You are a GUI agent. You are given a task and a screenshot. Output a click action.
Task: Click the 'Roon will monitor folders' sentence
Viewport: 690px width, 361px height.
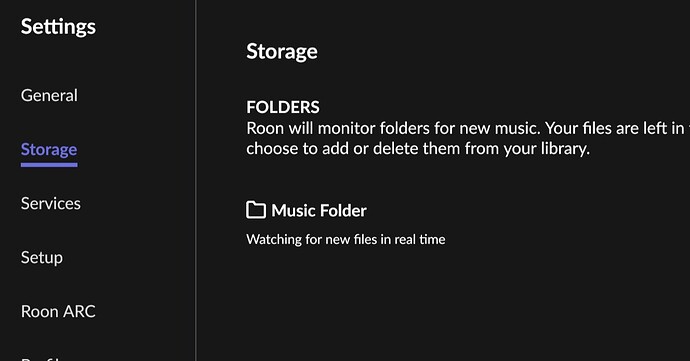393,128
